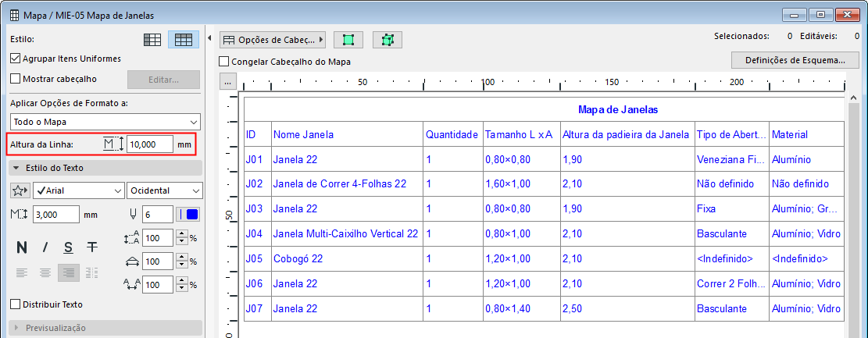Click the character spacing 100 field
This screenshot has width=868, height=338.
159,286
